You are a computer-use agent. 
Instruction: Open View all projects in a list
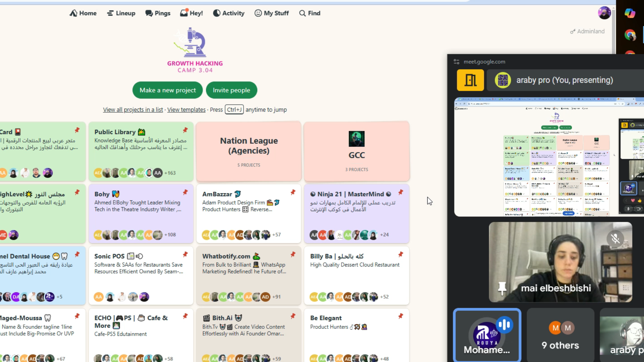[133, 110]
